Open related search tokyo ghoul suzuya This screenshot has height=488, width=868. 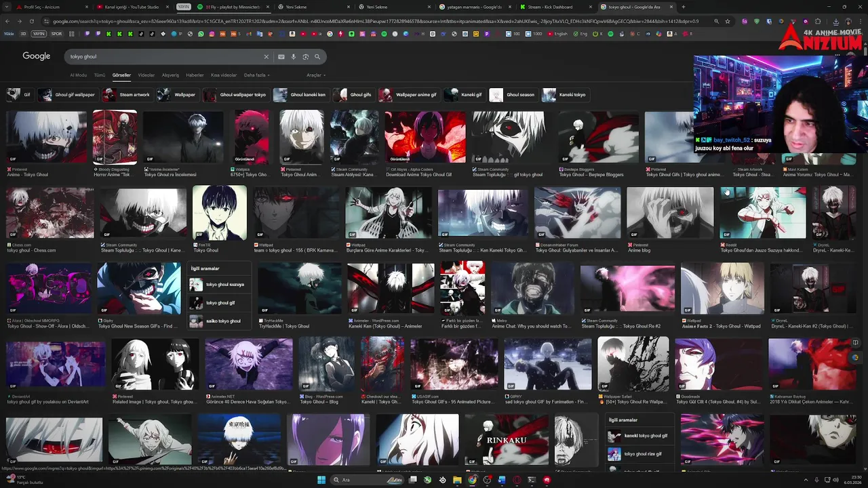[x=219, y=285]
